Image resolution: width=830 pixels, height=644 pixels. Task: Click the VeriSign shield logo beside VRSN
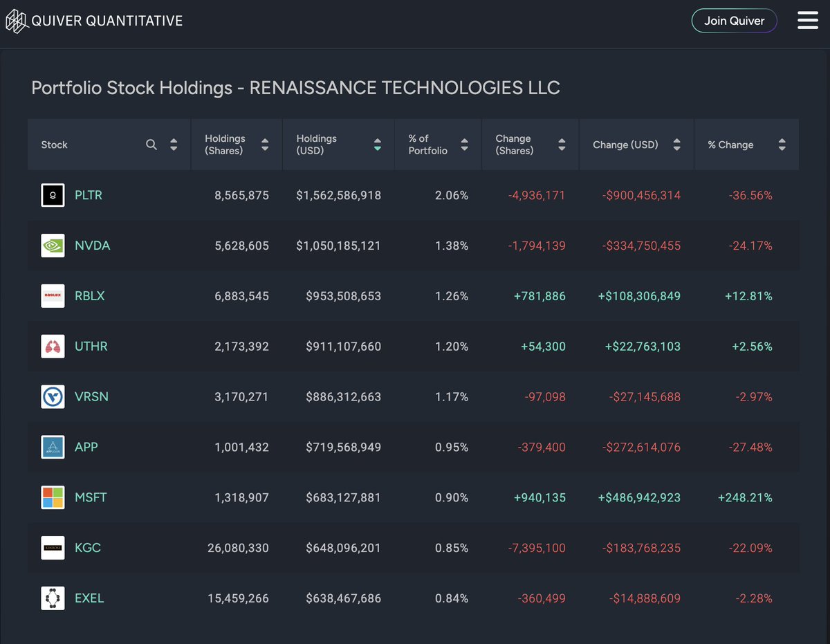53,396
